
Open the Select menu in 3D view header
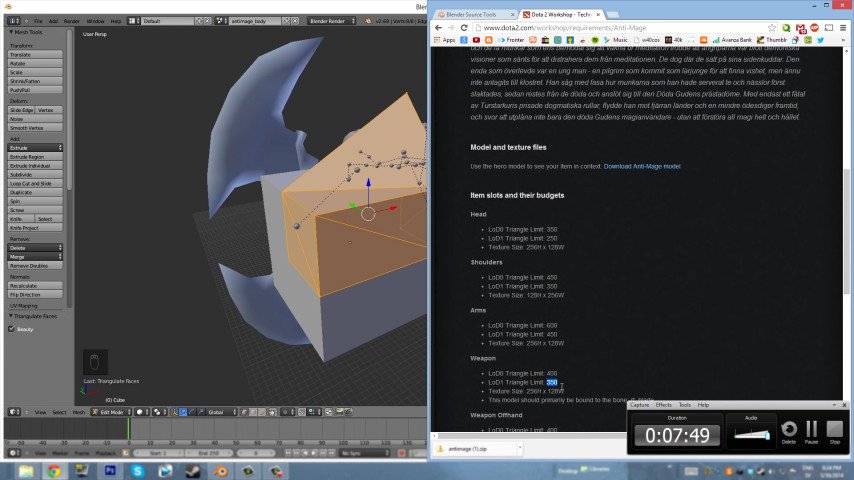(59, 412)
